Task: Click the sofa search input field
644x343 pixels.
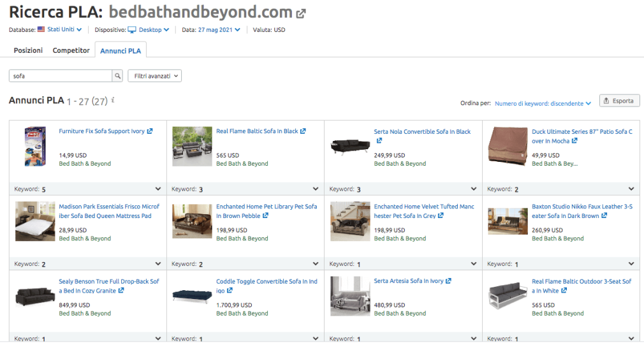Action: [61, 76]
